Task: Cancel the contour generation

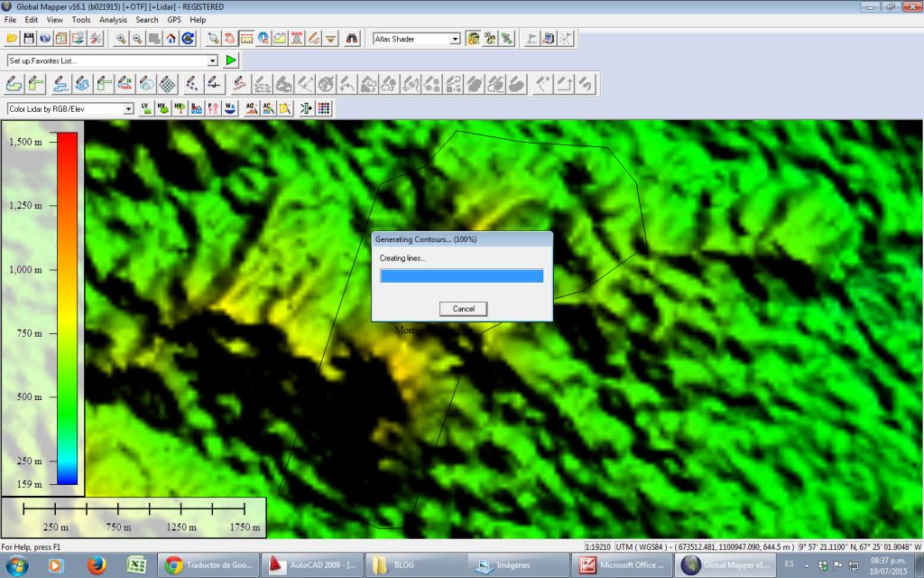Action: [462, 308]
